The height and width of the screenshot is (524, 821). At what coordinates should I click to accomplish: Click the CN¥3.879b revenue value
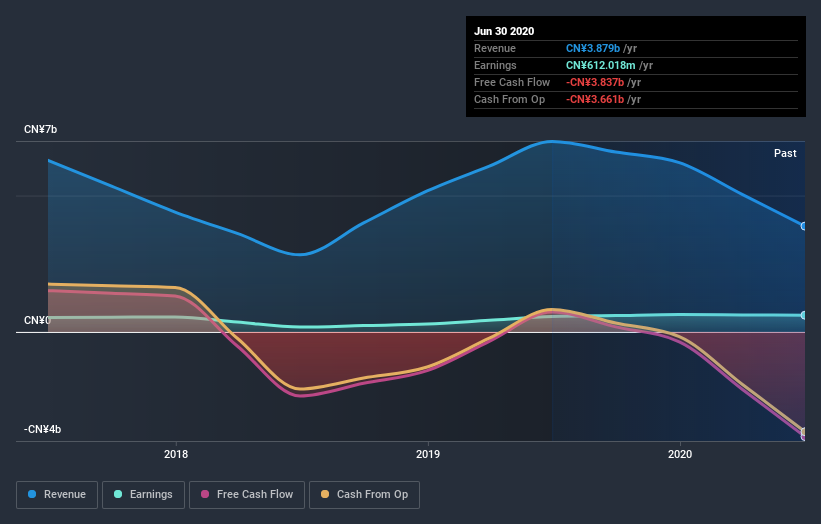tap(593, 48)
